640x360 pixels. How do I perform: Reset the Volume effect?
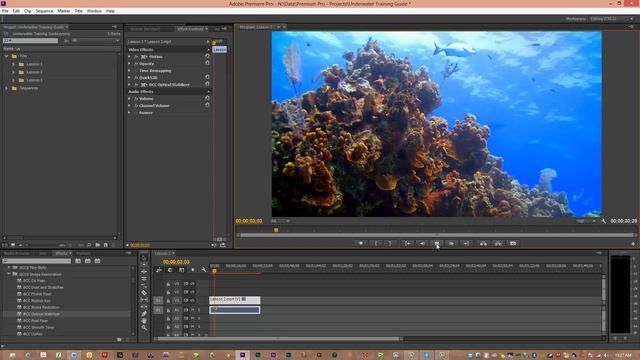tap(207, 98)
